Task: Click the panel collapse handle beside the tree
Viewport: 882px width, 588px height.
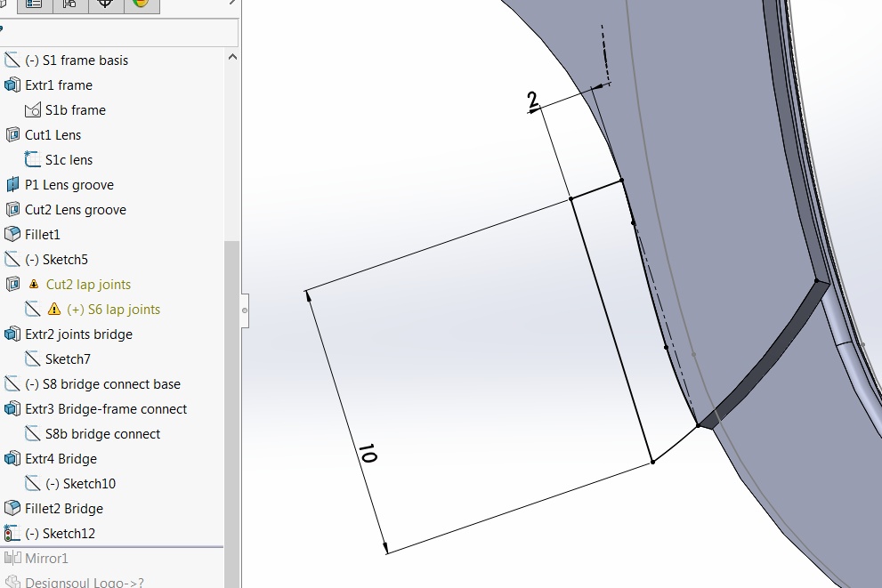Action: [x=244, y=310]
